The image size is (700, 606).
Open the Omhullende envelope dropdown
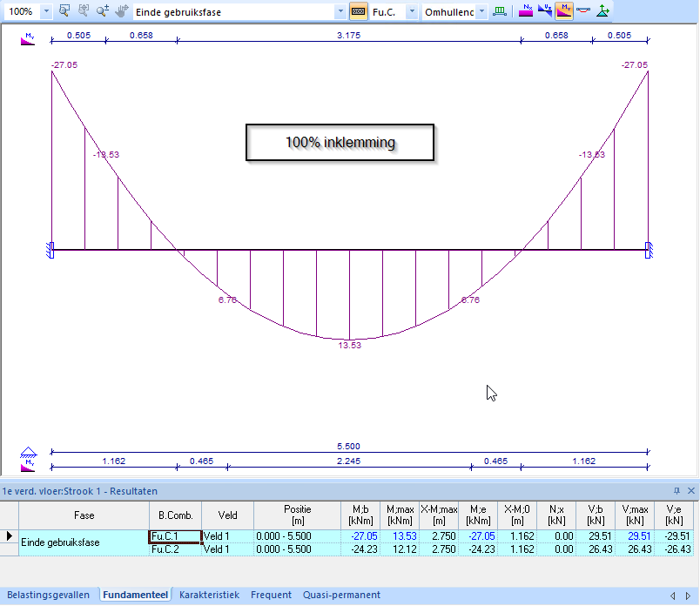click(481, 11)
